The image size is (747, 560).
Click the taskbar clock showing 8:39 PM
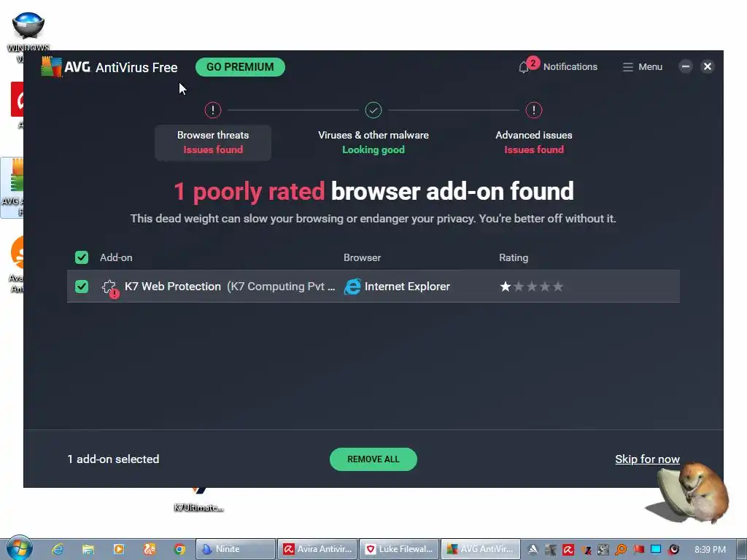710,550
